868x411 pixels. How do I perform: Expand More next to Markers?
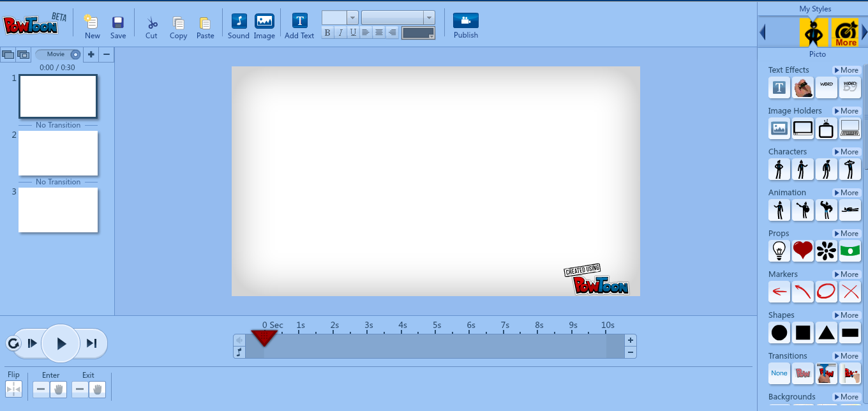pos(846,274)
